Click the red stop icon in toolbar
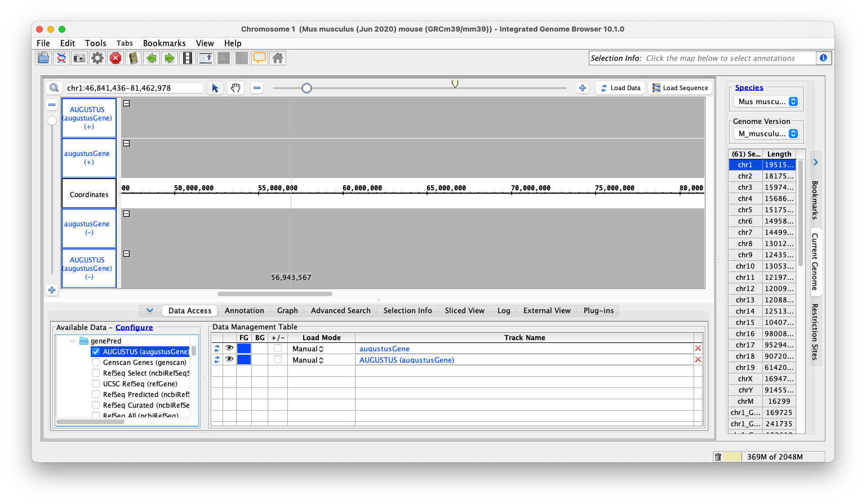 [116, 58]
